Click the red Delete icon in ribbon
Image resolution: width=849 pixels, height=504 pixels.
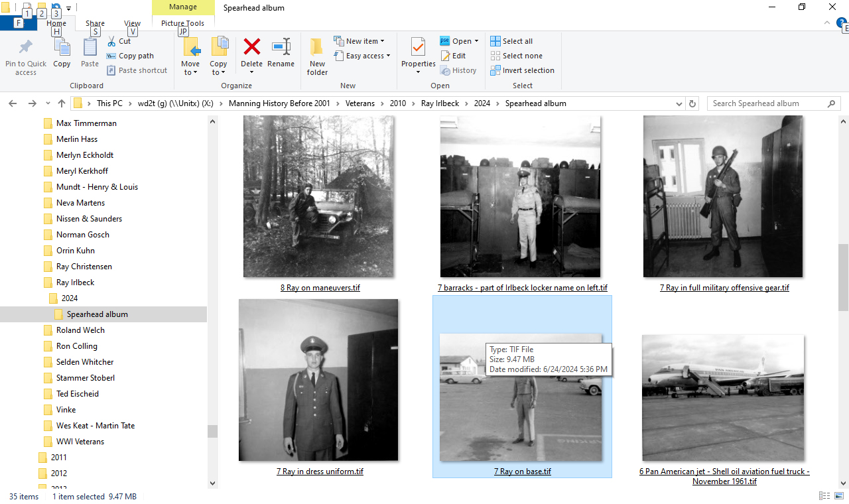tap(251, 48)
